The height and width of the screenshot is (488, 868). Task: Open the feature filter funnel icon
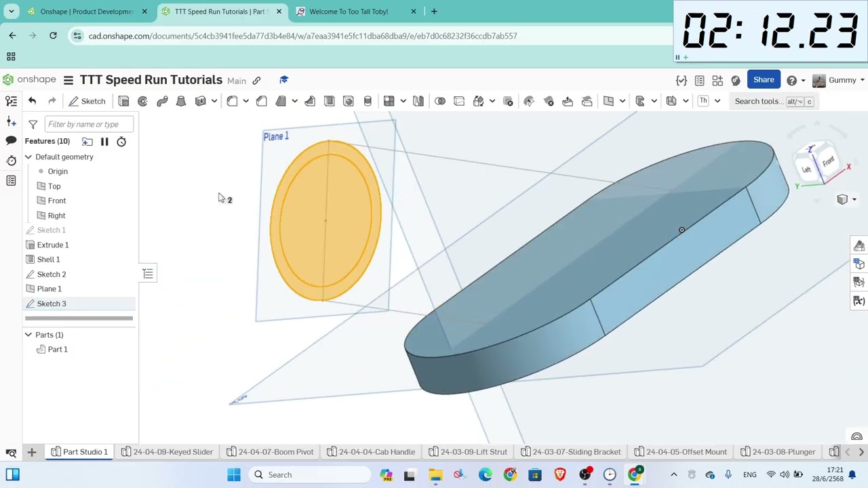(33, 124)
